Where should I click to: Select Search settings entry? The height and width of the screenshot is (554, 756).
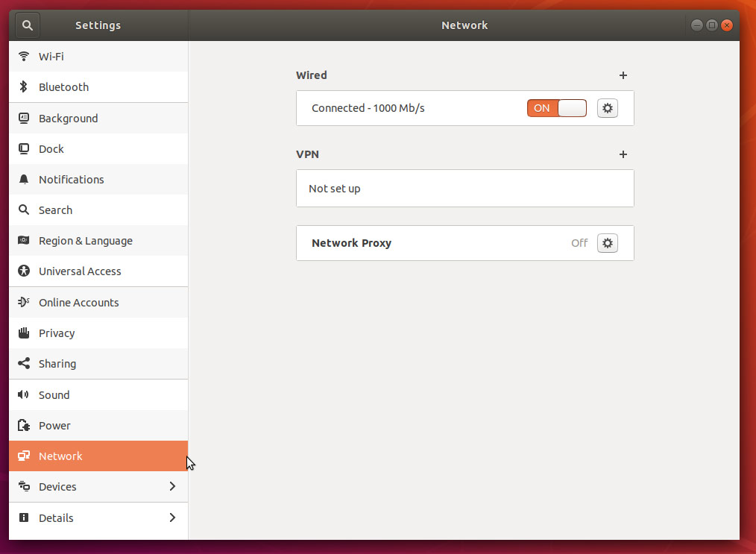(98, 210)
